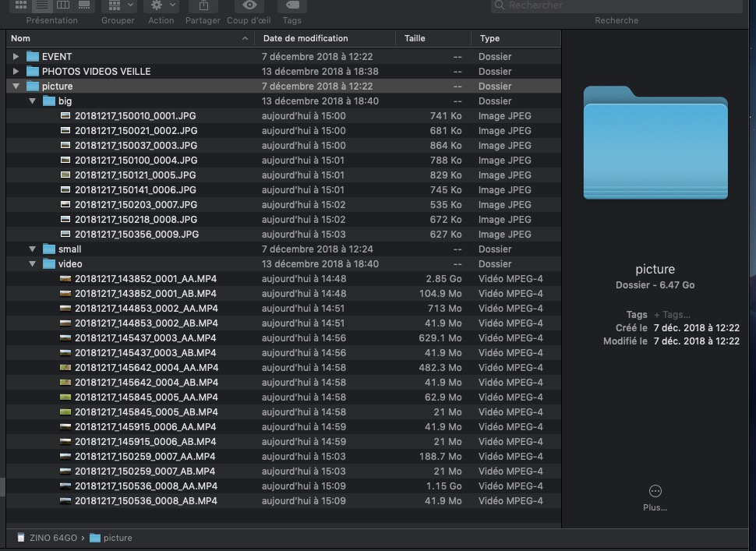756x551 pixels.
Task: Click thumbnail icon of 20181217_143852_0001_AA.MP4
Action: [65, 279]
